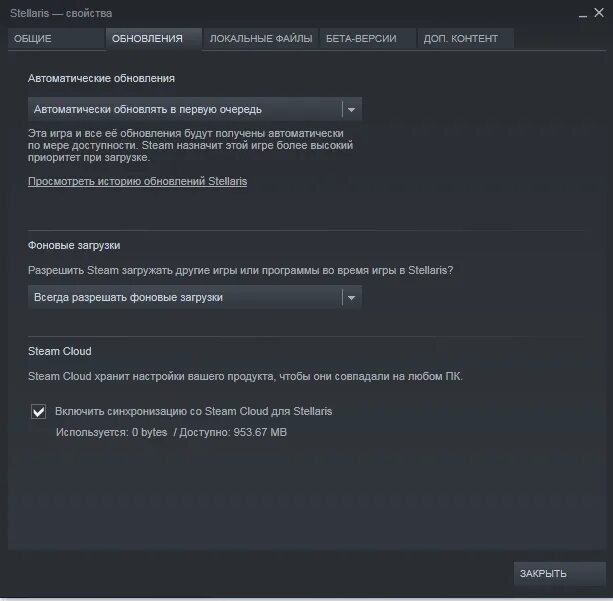Click the Включить синхронизацию со Steam Cloud label
Screen dimensions: 613x601
click(x=194, y=411)
